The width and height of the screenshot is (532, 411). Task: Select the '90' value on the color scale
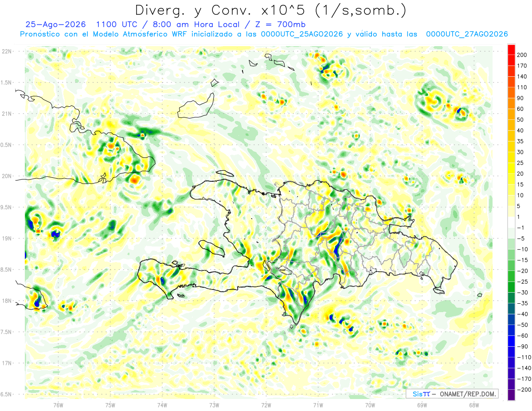click(520, 98)
